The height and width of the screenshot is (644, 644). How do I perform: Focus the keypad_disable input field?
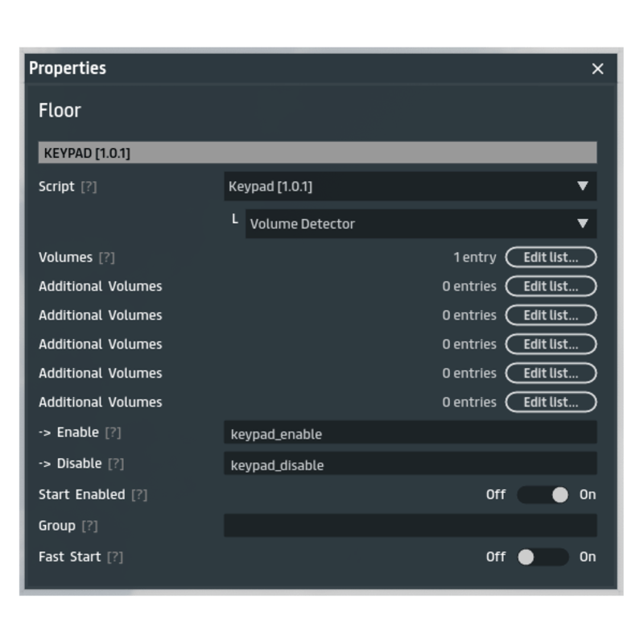click(x=410, y=464)
